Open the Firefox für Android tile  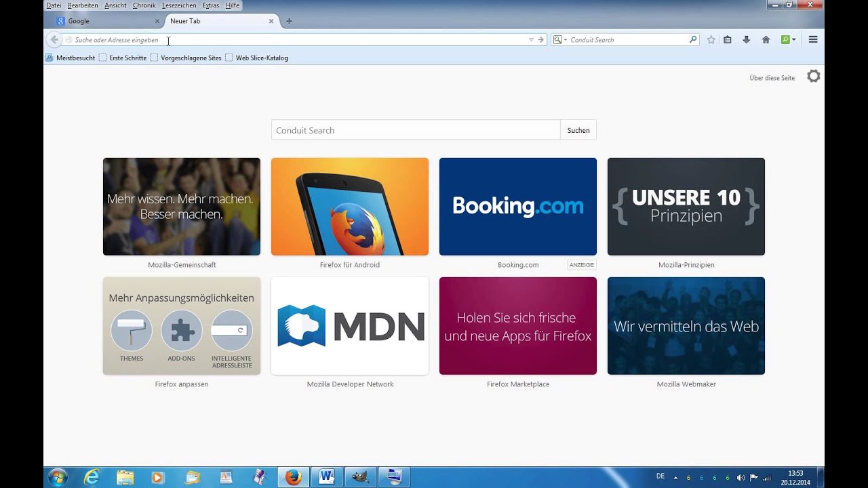350,207
